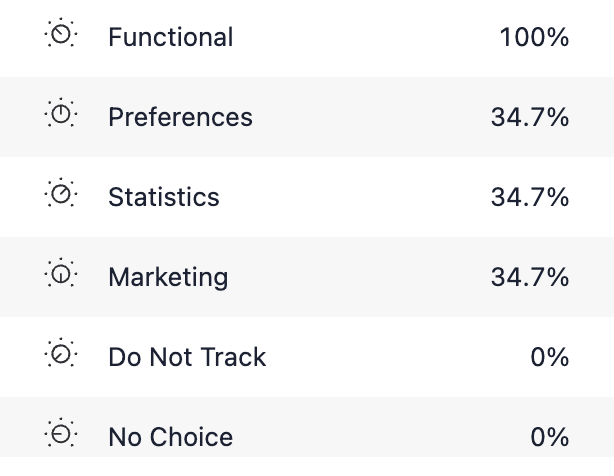Image resolution: width=614 pixels, height=476 pixels.
Task: Click the Functional dial icon
Action: [61, 36]
